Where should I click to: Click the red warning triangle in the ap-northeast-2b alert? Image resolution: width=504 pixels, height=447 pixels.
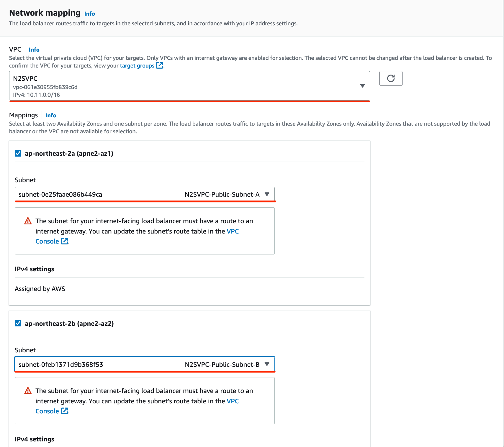coord(28,391)
